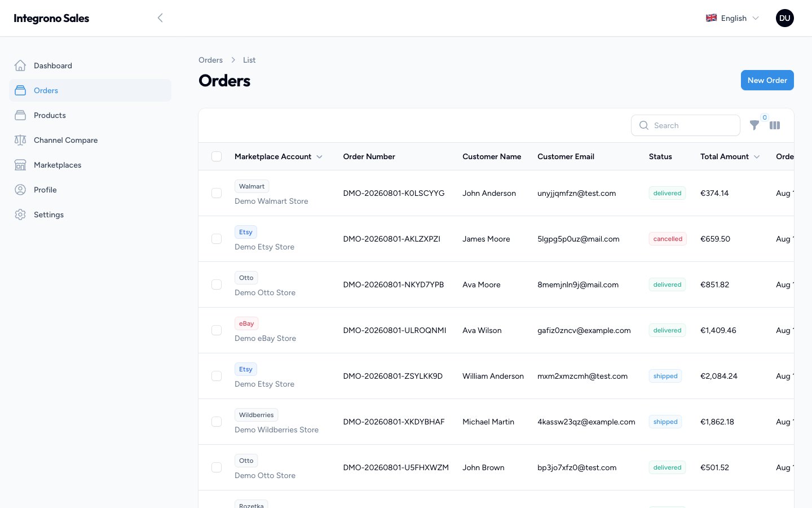Select the Ava Moore order checkbox
The image size is (812, 508).
[x=217, y=284]
